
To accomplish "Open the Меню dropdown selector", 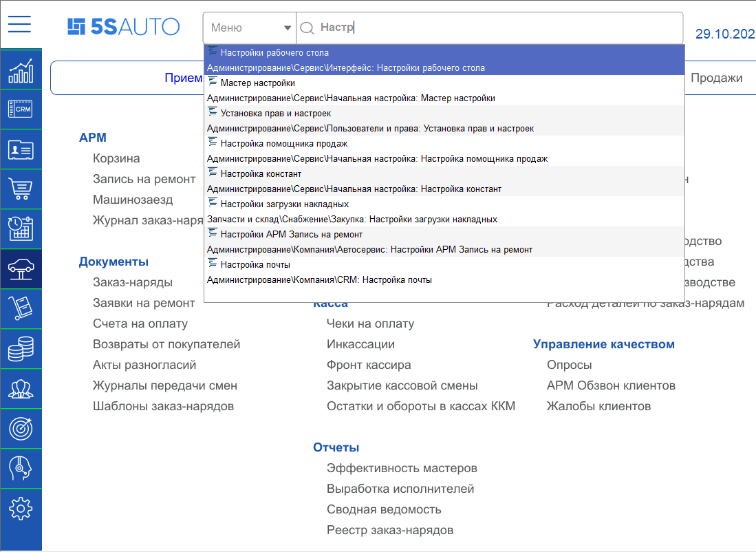I will pos(248,28).
